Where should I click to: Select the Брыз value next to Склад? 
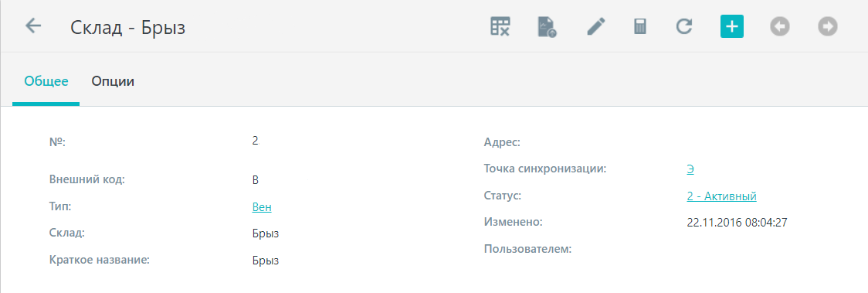[x=265, y=233]
